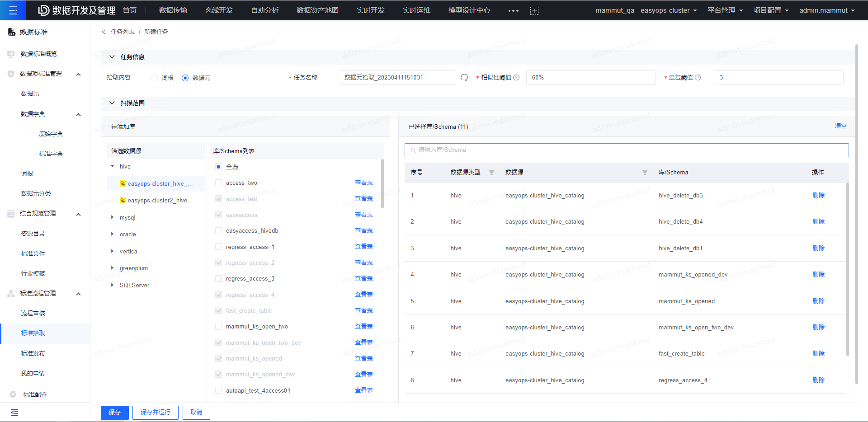Screen dimensions: 868x422
Task: Open the 实时运维 top menu
Action: pos(416,10)
